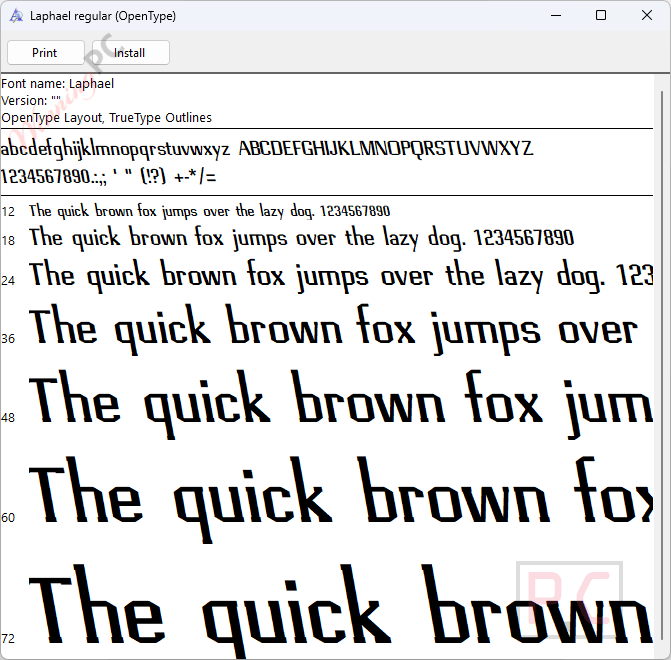Click the vertical scrollbar thumb

click(662, 364)
